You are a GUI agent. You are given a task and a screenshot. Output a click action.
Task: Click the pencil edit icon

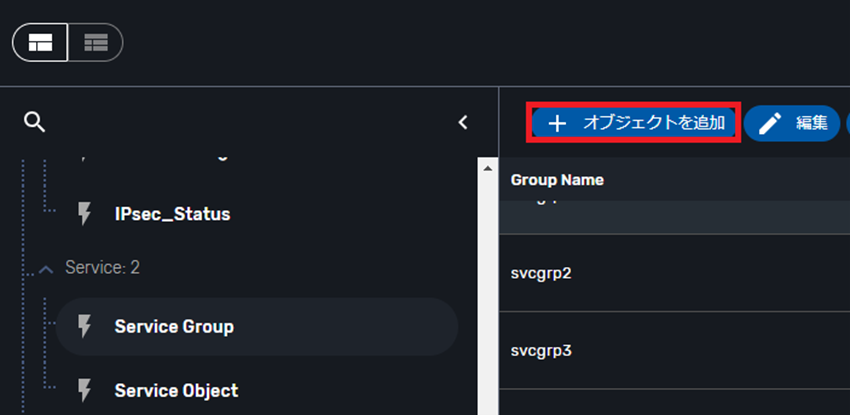(x=769, y=123)
